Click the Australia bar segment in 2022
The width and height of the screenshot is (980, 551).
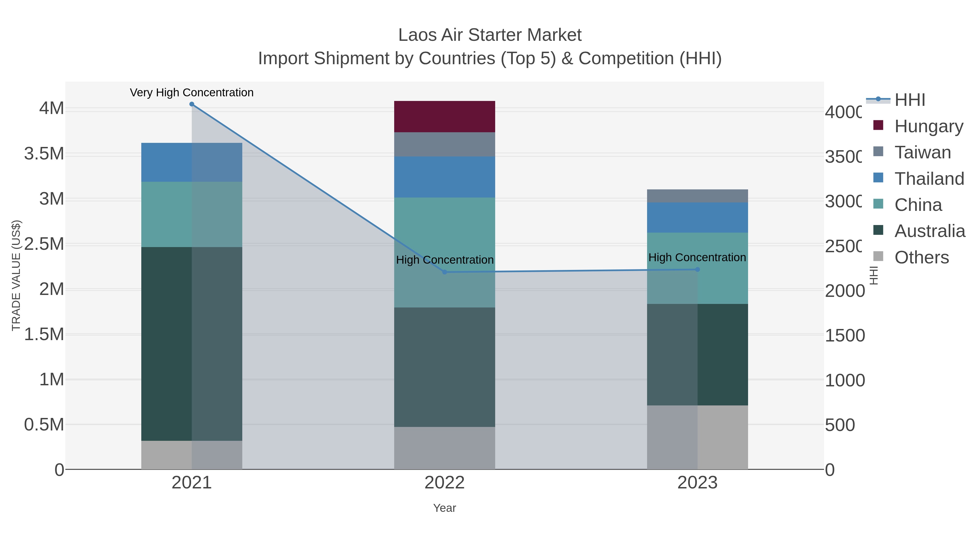point(444,367)
